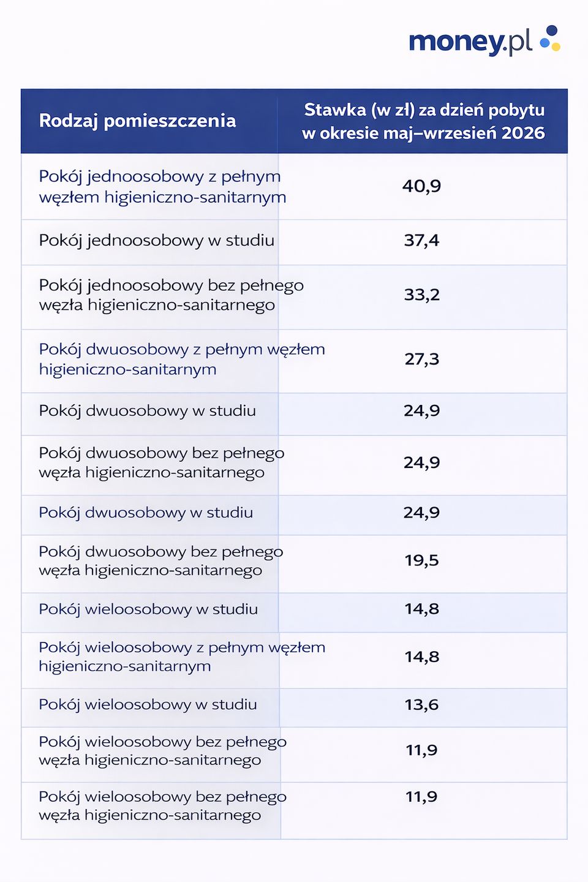Select the 'Rodzaj pomieszczenia' column header
The height and width of the screenshot is (882, 588).
137,121
